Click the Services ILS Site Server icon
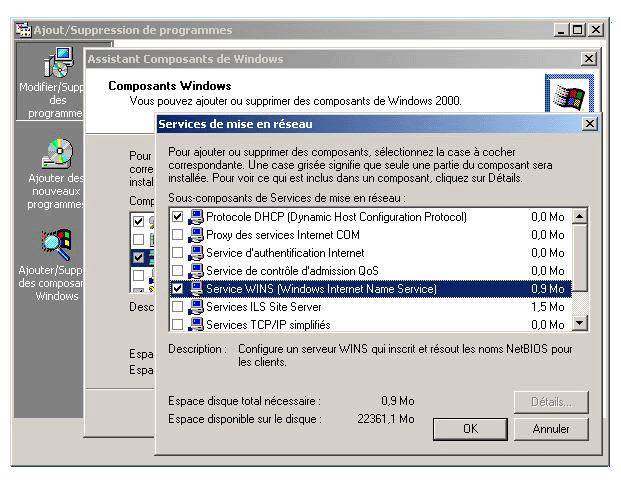Viewport: 621px width, 487px height. pyautogui.click(x=196, y=307)
